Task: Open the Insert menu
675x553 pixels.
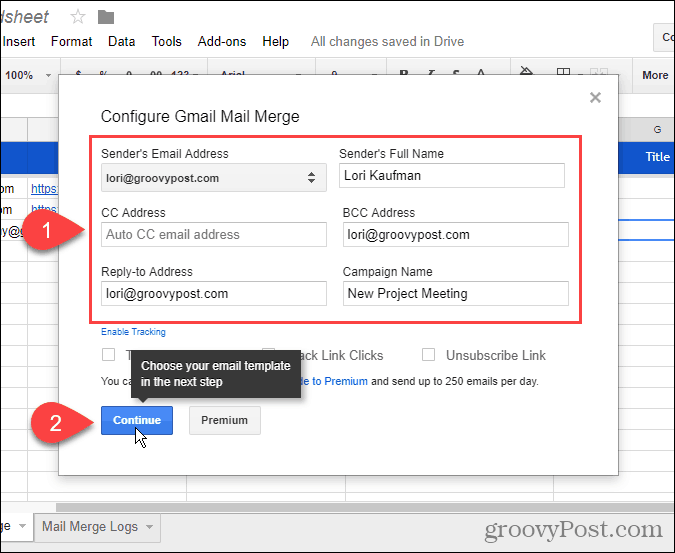Action: coord(19,41)
